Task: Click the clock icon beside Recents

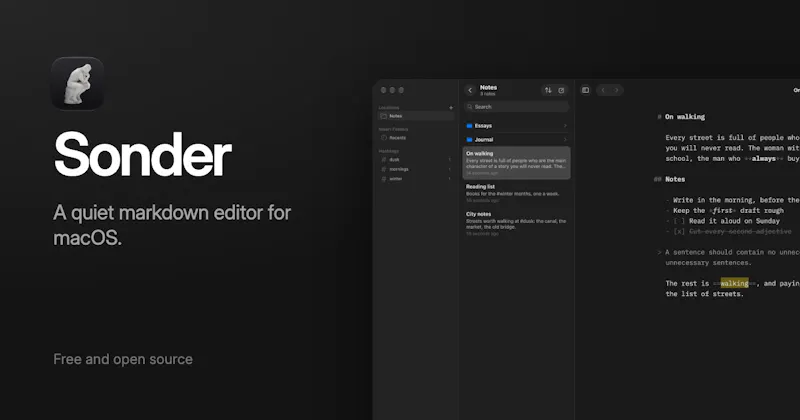Action: (384, 138)
